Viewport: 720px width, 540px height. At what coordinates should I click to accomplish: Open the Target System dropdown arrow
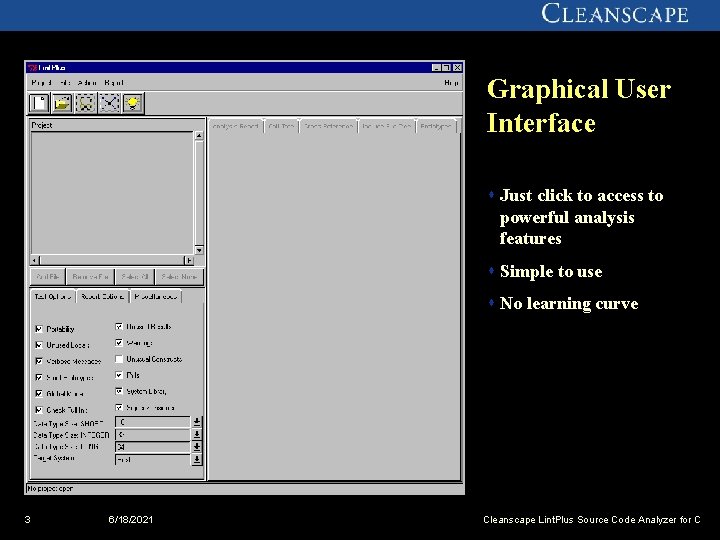point(197,459)
